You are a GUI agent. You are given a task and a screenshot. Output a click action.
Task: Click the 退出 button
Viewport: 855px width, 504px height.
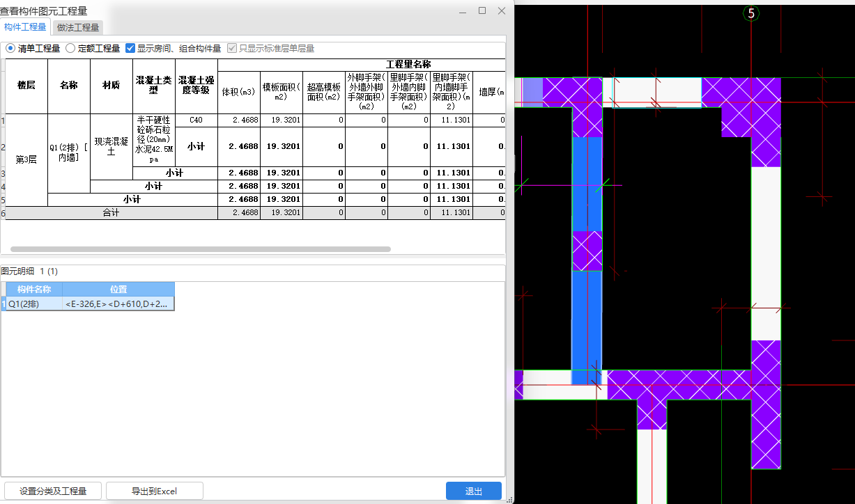474,491
